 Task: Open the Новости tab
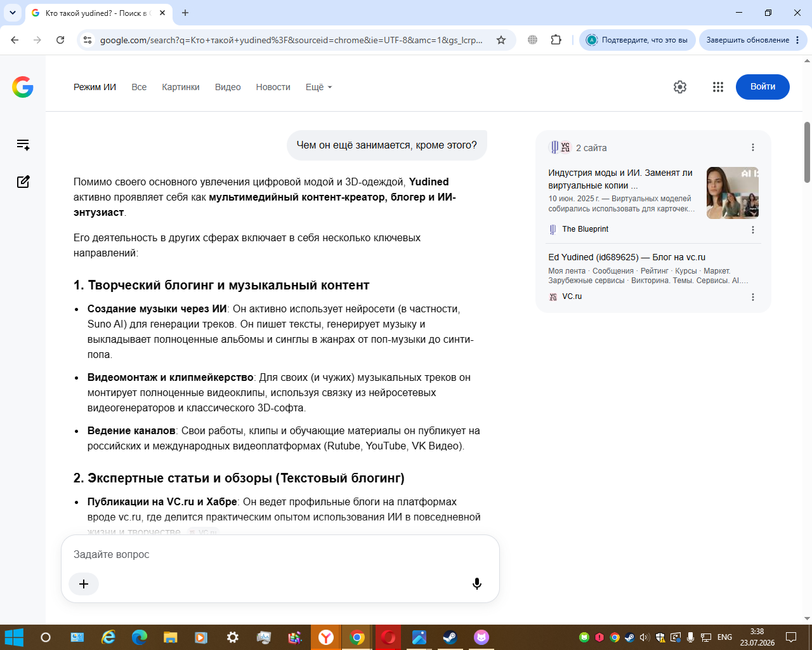[x=273, y=87]
